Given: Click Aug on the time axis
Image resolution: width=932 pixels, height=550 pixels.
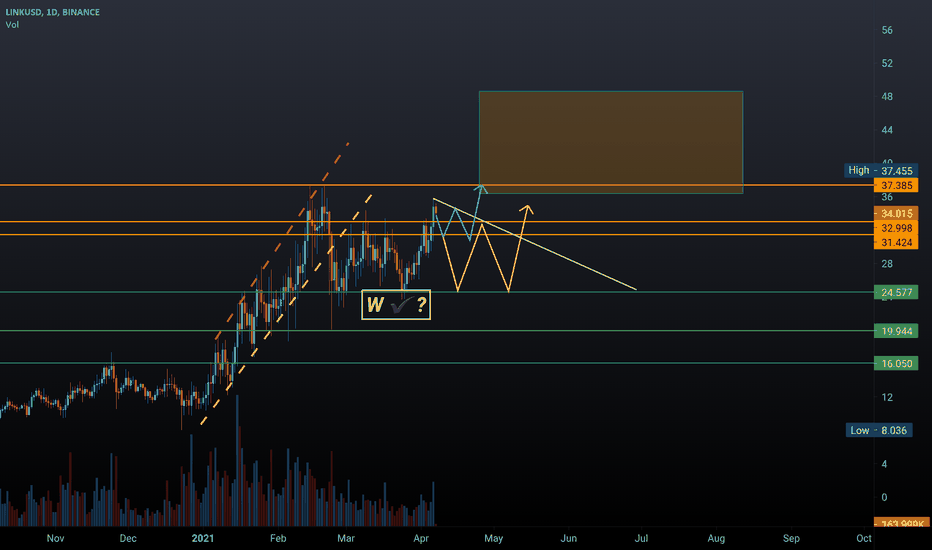Looking at the screenshot, I should coord(716,538).
